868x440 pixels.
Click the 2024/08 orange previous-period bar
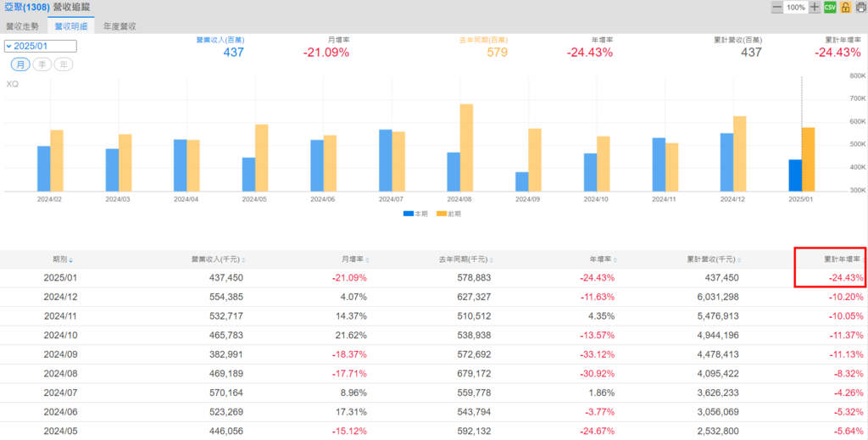point(466,148)
